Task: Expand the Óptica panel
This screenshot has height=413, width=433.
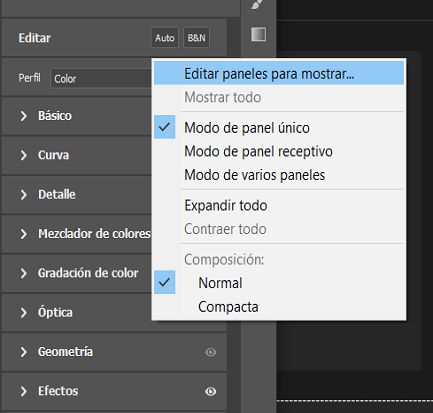Action: point(23,313)
